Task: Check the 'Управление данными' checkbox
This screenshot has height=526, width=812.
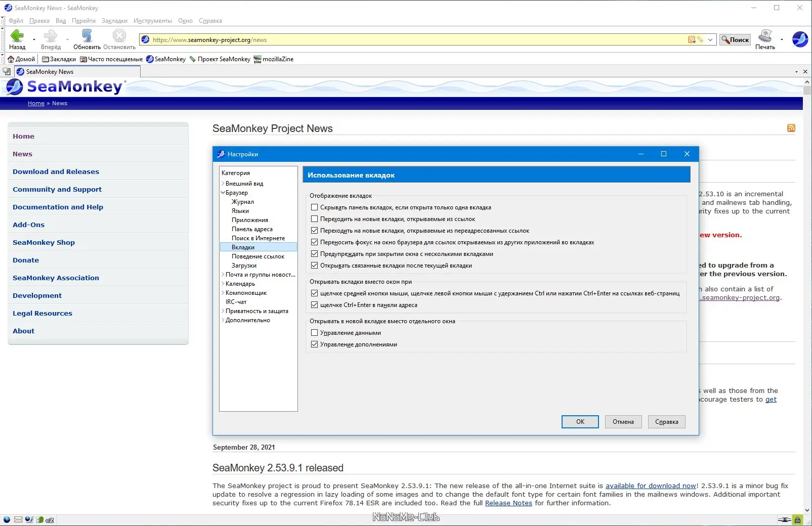Action: click(314, 333)
